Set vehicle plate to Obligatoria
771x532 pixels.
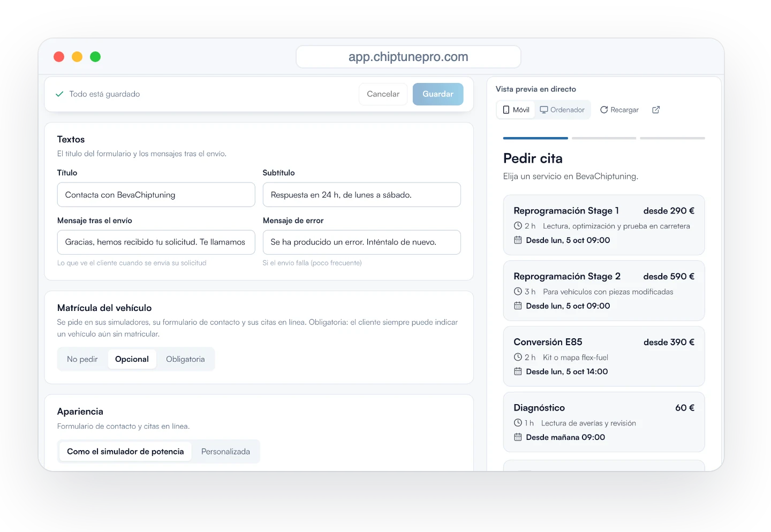click(x=185, y=359)
